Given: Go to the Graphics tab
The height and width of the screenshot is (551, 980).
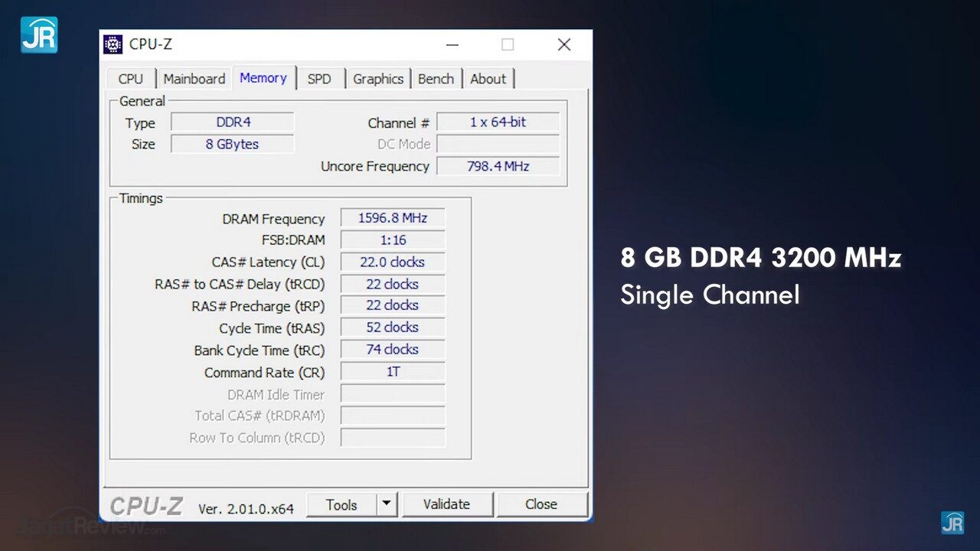Looking at the screenshot, I should 377,79.
